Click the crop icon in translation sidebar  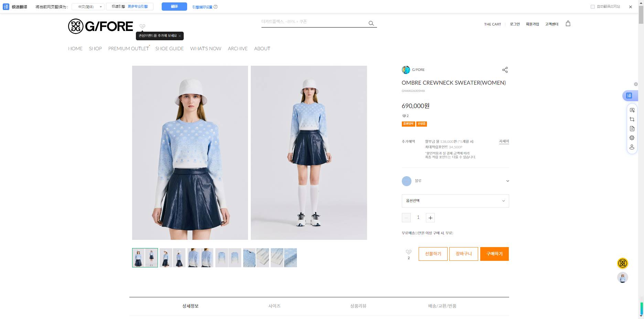(x=632, y=119)
